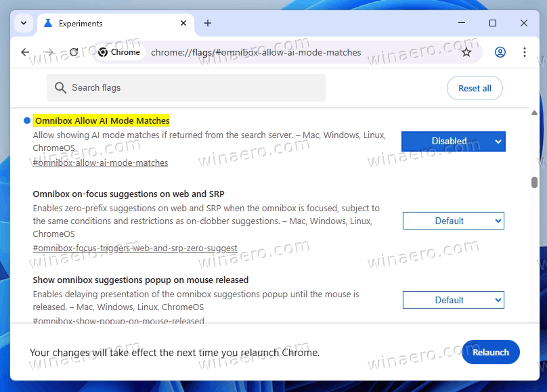This screenshot has height=392, width=547.
Task: Click the vertical scrollbar thumb
Action: pos(534,182)
